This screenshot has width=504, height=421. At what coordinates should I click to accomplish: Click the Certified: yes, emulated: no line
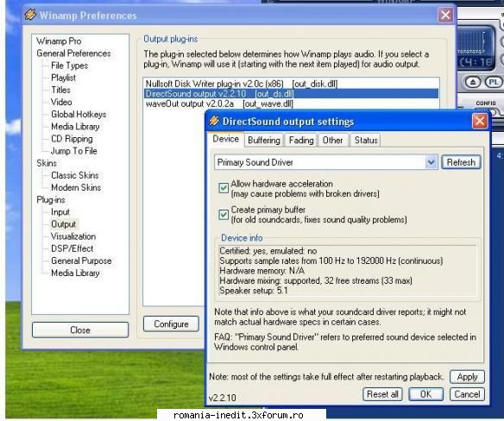(268, 251)
